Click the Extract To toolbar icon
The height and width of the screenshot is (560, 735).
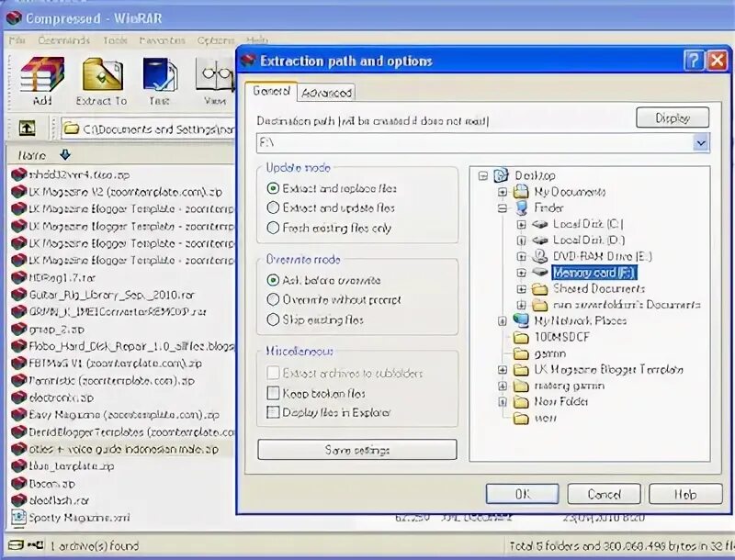tap(102, 75)
